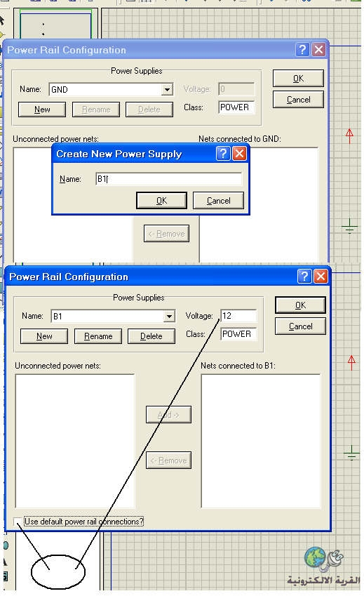Select red power terminal arrow beside the GND dialog
Viewport: 364px width, 596px height.
[349, 136]
